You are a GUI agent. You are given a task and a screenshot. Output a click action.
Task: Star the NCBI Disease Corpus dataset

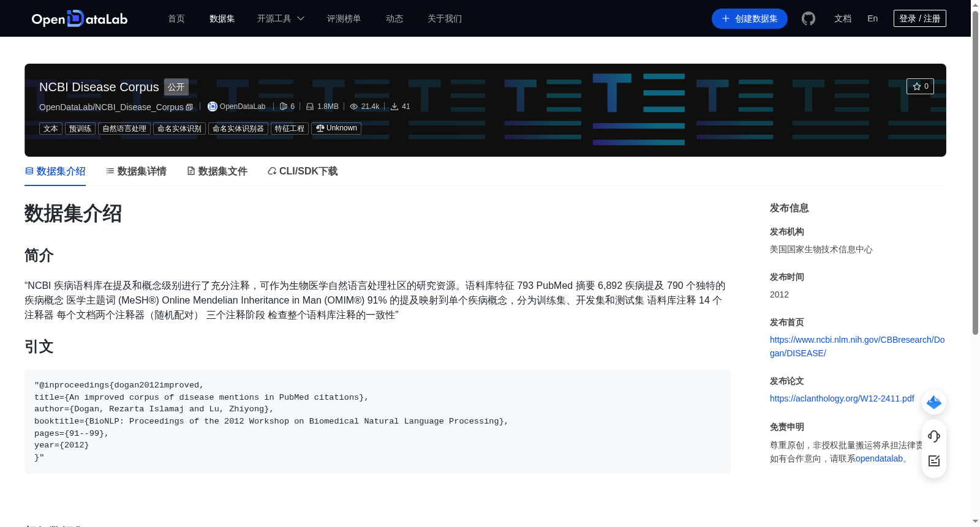pos(920,86)
